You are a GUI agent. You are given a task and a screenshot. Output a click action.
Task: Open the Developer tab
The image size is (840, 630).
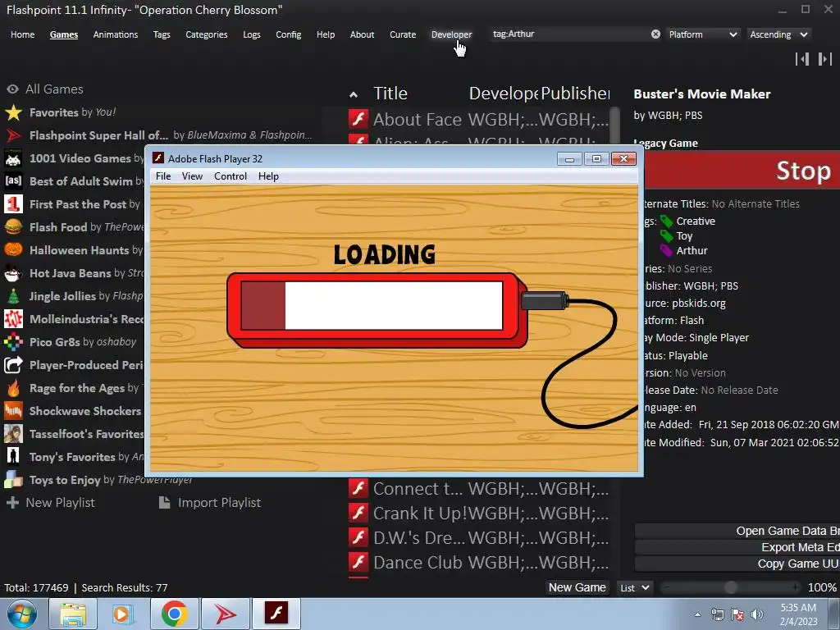[x=452, y=34]
